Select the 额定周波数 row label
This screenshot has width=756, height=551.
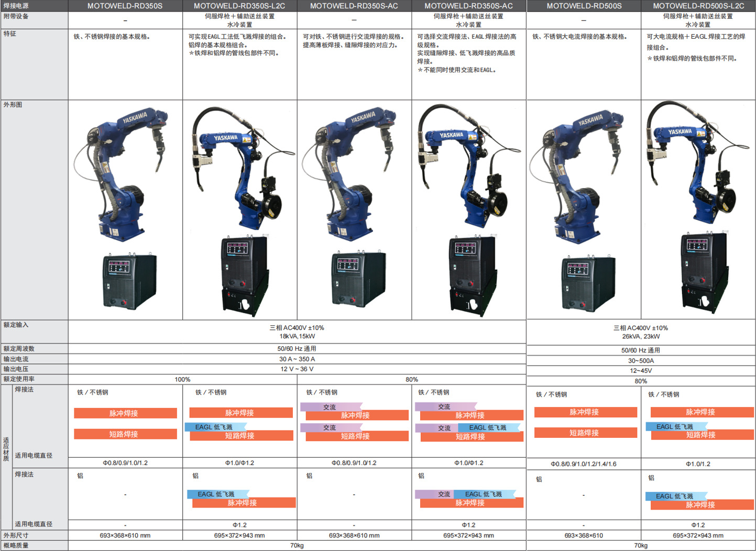(x=19, y=349)
